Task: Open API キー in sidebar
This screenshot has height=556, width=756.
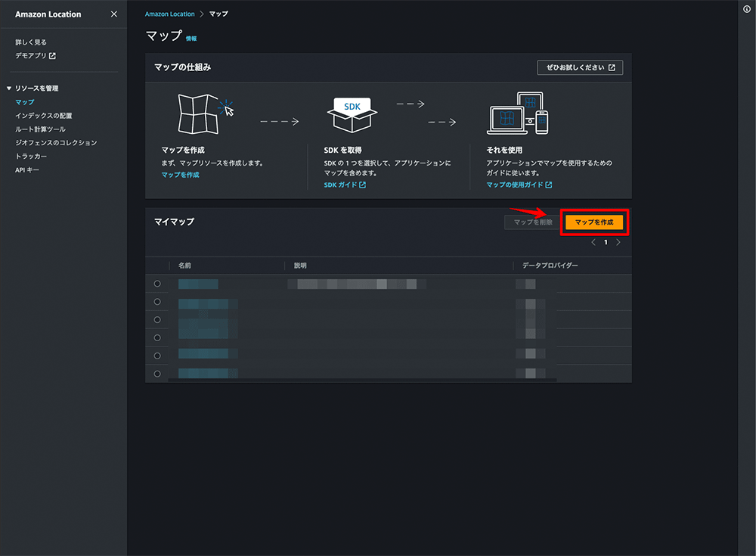Action: 27,170
